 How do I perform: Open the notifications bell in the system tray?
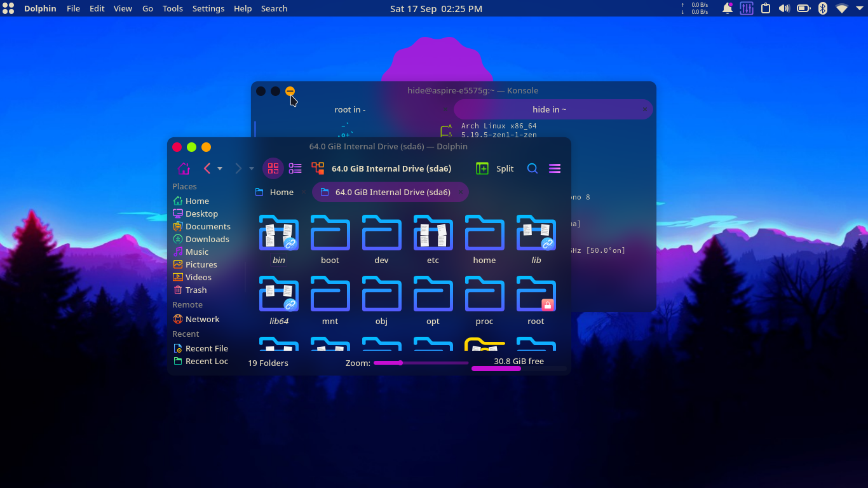727,8
